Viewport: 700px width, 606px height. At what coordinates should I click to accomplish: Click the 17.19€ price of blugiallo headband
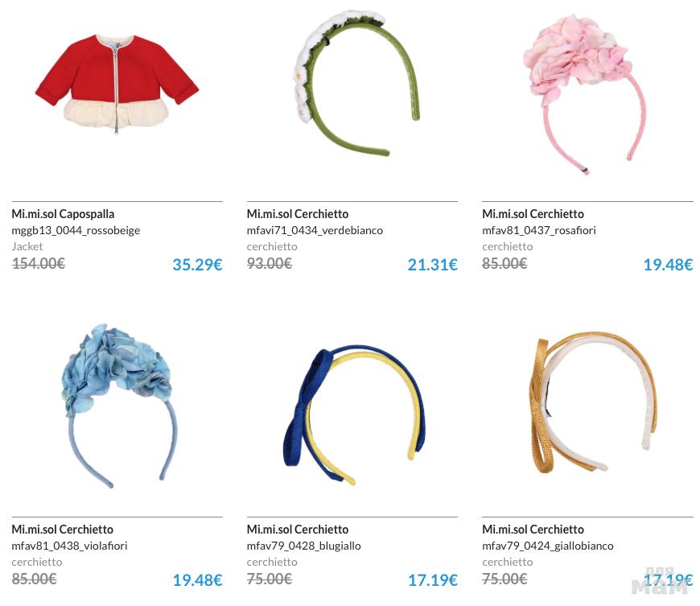click(433, 579)
